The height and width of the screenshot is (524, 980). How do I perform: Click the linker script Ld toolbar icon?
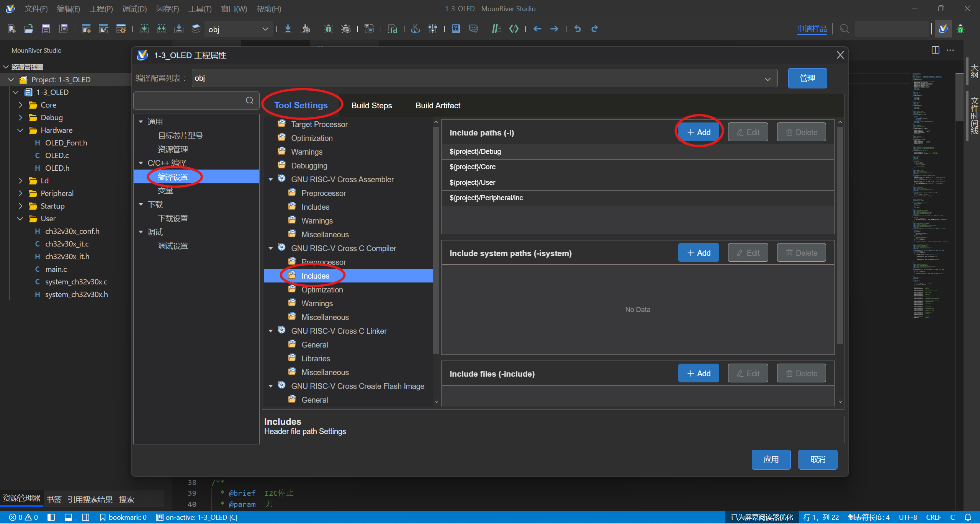(x=393, y=29)
